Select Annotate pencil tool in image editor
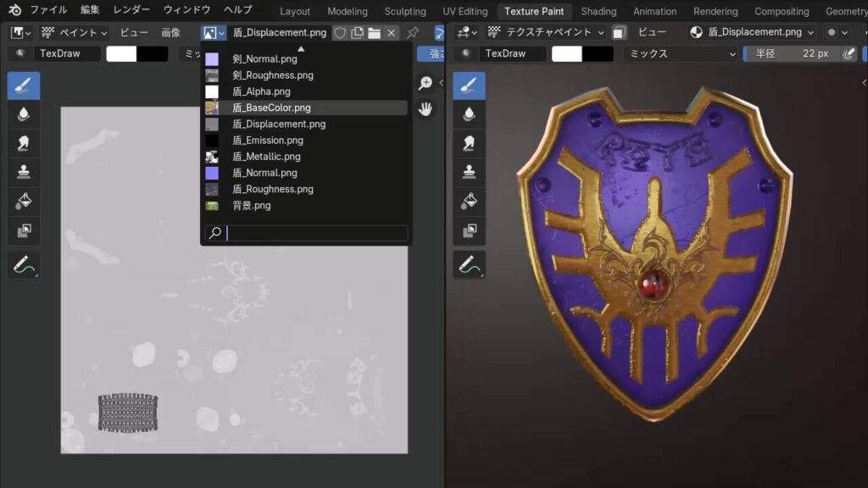The height and width of the screenshot is (488, 868). [x=23, y=264]
